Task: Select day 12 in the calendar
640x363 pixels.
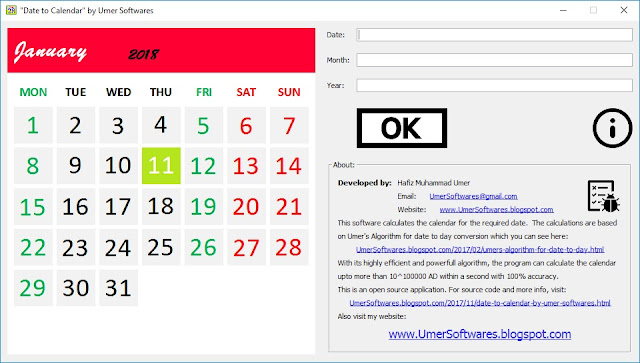Action: [x=204, y=166]
